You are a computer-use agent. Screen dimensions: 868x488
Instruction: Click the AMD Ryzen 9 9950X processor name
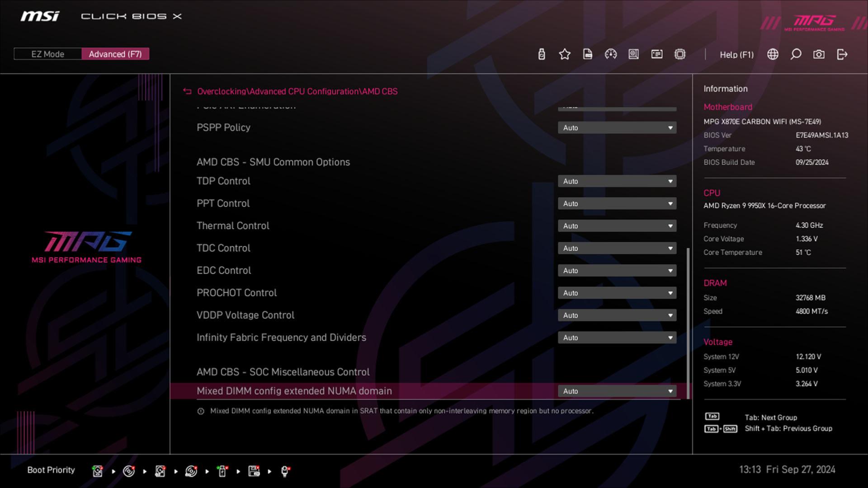click(x=764, y=206)
